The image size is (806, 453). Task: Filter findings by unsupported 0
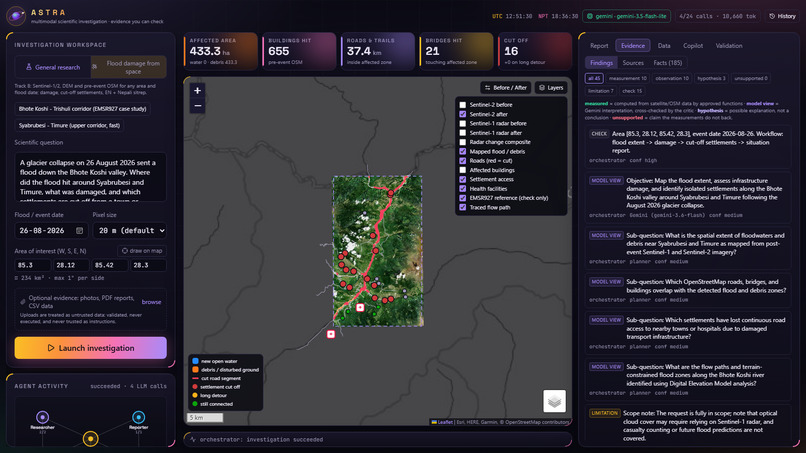tap(750, 78)
